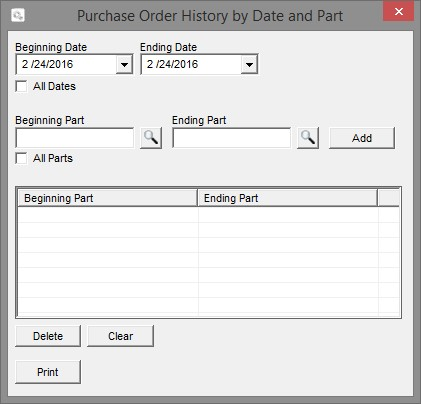The width and height of the screenshot is (421, 404).
Task: Click the Beginning Part search magnifier icon
Action: point(151,138)
